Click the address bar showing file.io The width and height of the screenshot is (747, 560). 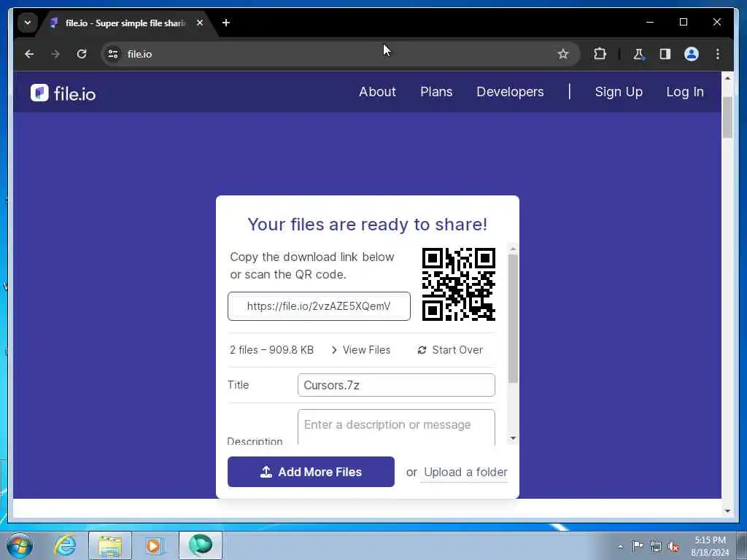coord(341,54)
